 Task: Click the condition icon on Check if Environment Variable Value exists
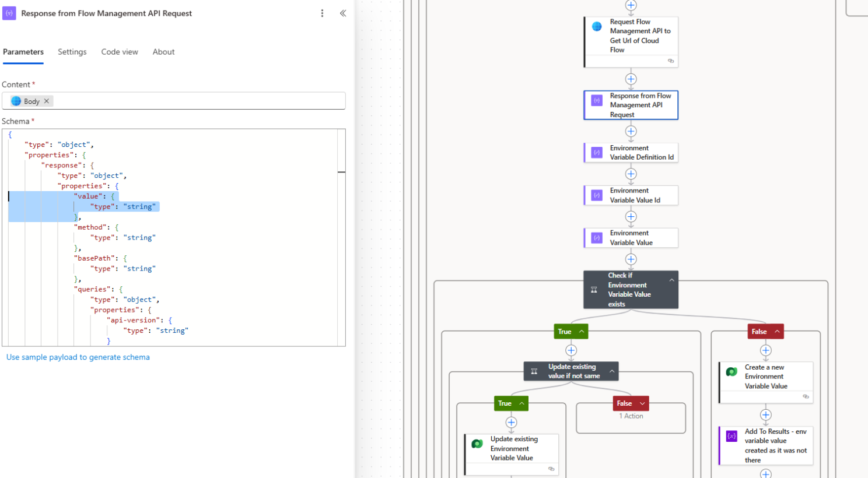point(593,289)
